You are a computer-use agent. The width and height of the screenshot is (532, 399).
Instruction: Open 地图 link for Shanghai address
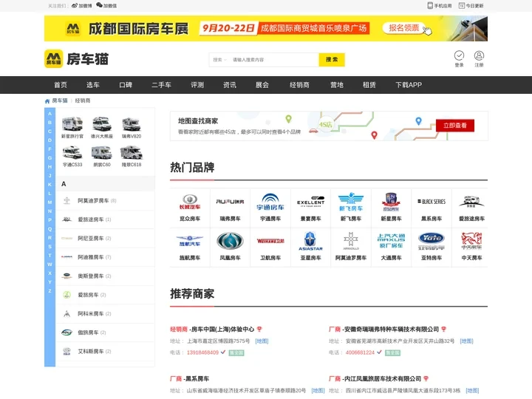click(262, 341)
